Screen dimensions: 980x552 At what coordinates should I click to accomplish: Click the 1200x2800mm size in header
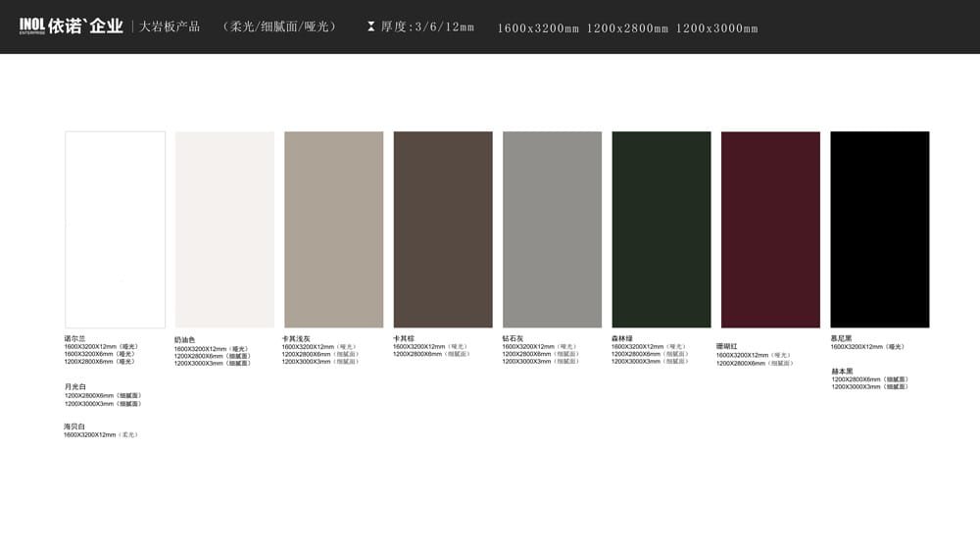tap(627, 28)
